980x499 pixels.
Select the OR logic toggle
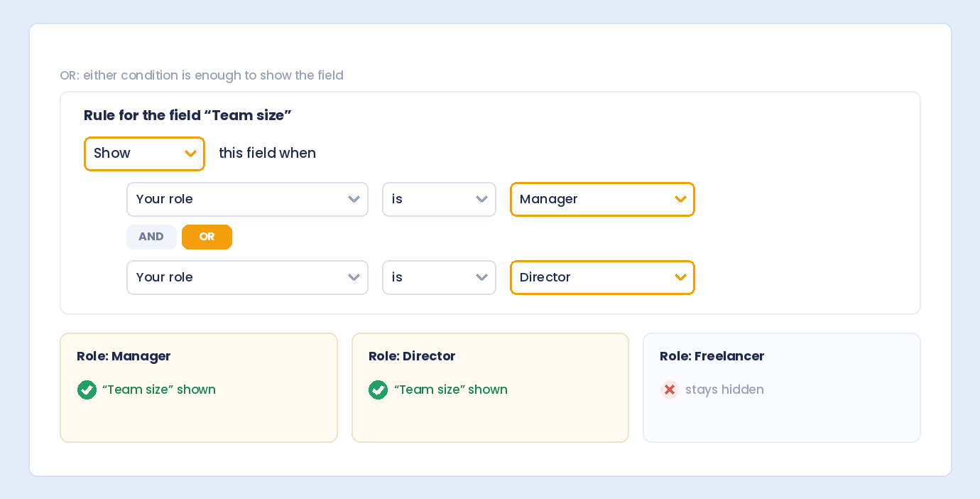coord(207,237)
